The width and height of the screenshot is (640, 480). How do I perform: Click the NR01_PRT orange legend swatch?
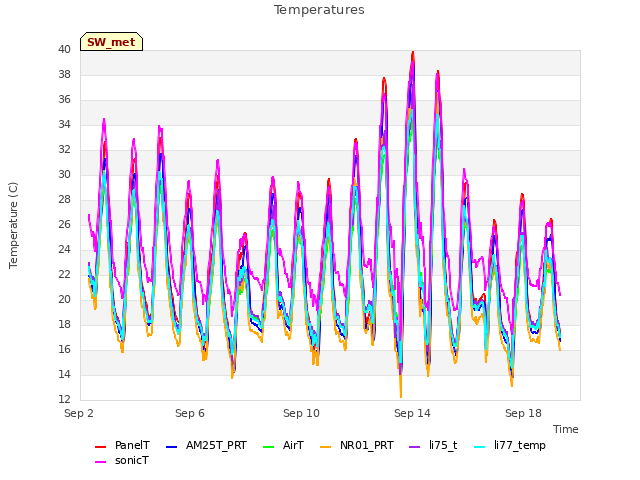(x=325, y=447)
